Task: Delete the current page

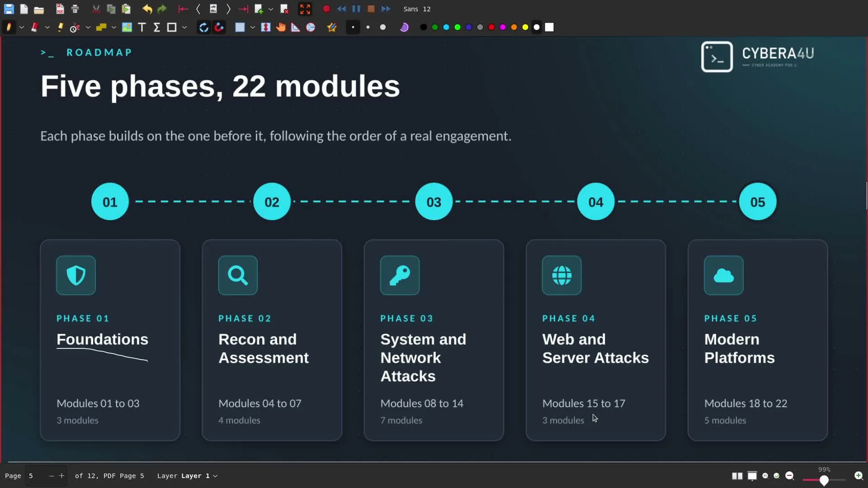Action: pyautogui.click(x=284, y=9)
